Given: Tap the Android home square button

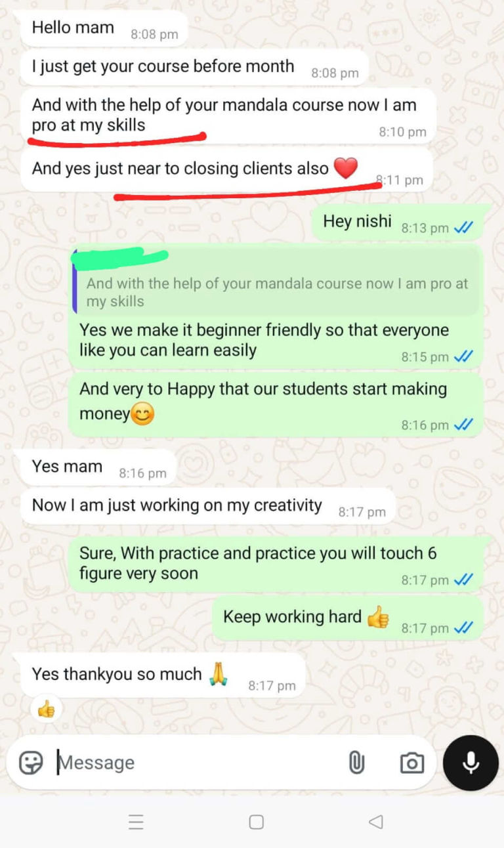Looking at the screenshot, I should coord(257,822).
